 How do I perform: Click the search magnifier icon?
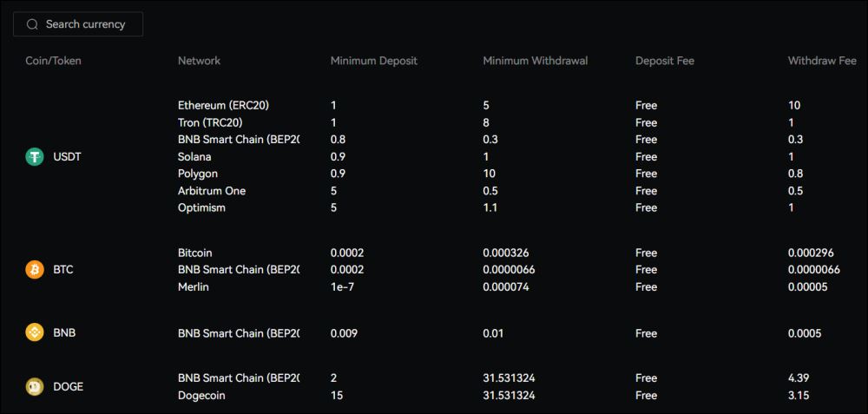tap(33, 24)
